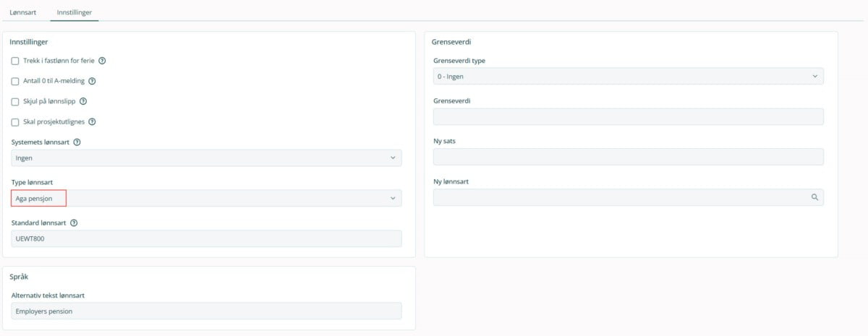Viewport: 868px width, 336px height.
Task: Click into the Grenseverdi input field
Action: (628, 116)
